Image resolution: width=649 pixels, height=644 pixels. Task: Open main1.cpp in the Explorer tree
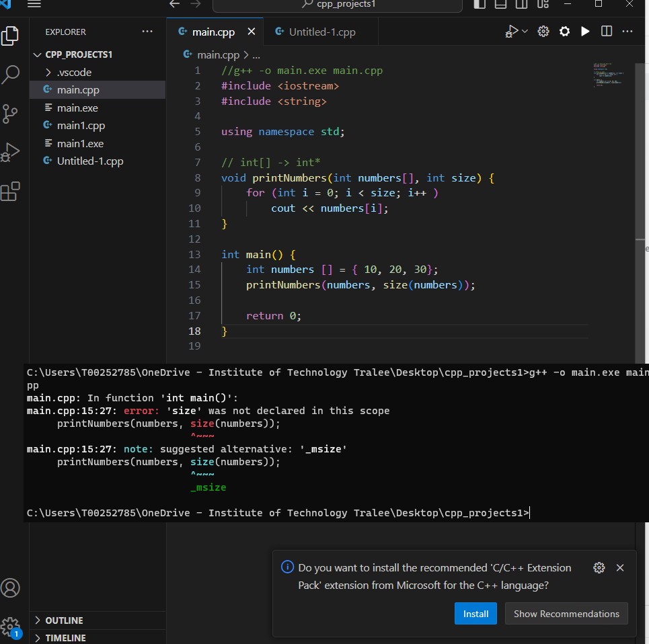click(x=98, y=125)
